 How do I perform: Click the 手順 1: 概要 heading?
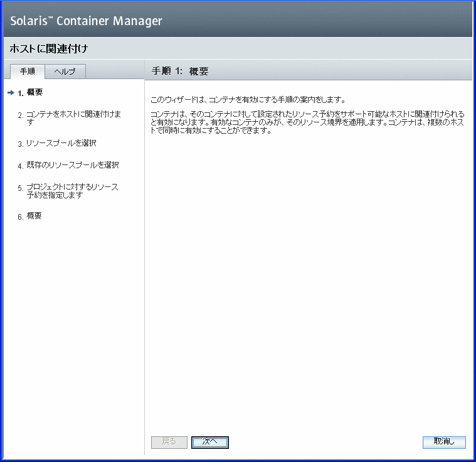(x=180, y=71)
